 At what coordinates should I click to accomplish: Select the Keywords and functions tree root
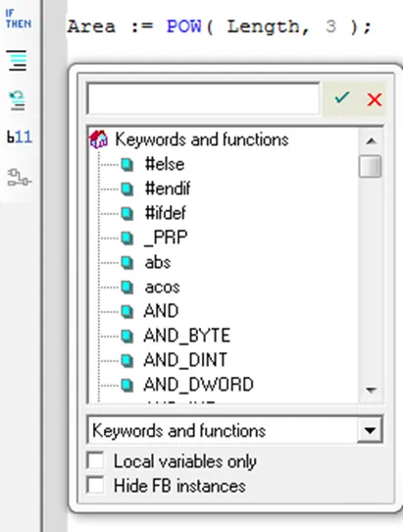(x=202, y=139)
